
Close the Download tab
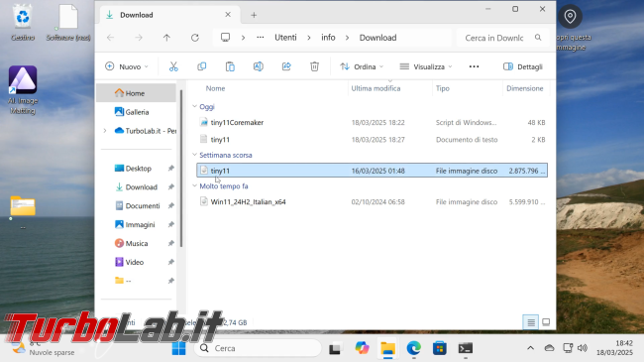[228, 15]
